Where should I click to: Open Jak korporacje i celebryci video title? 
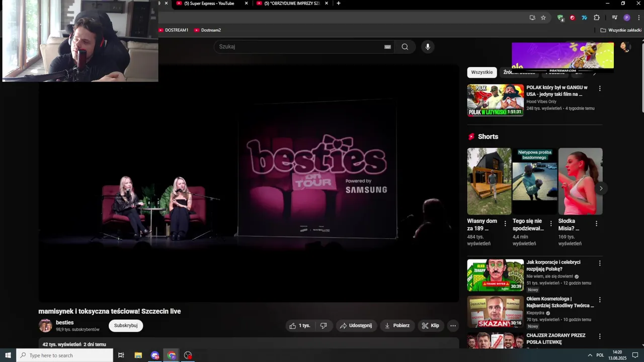pos(553,265)
